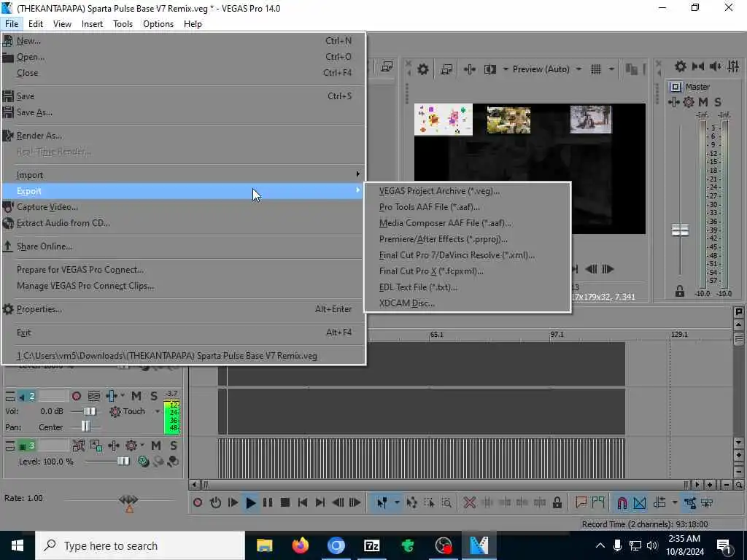Toggle Automatic Crossfades icon
Viewport: 747px width, 560px height.
point(639,502)
